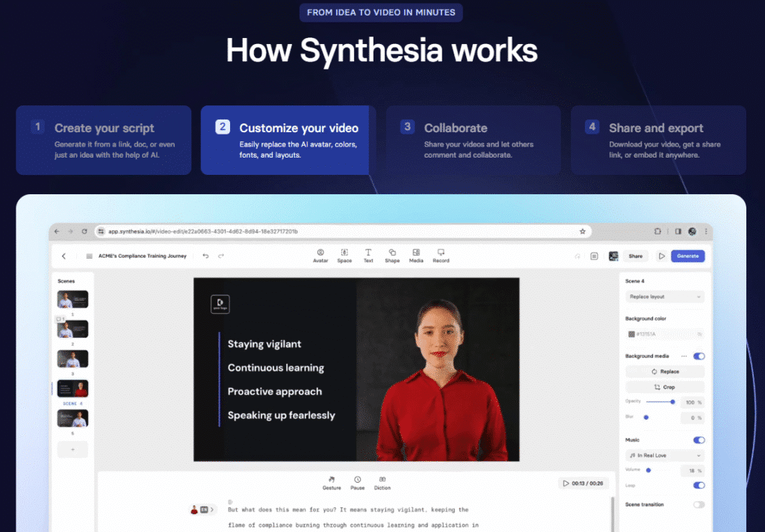Image resolution: width=765 pixels, height=532 pixels.
Task: Click the logo placeholder on canvas
Action: tap(220, 304)
